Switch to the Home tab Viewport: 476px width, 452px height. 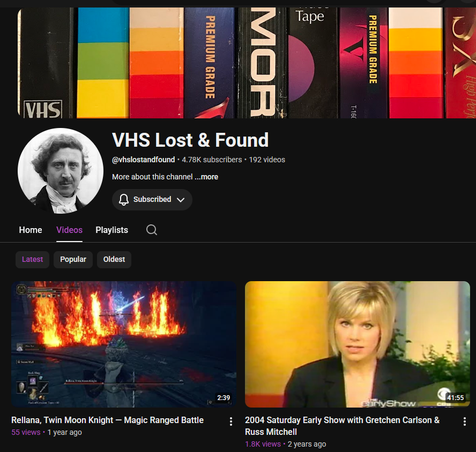pos(31,230)
